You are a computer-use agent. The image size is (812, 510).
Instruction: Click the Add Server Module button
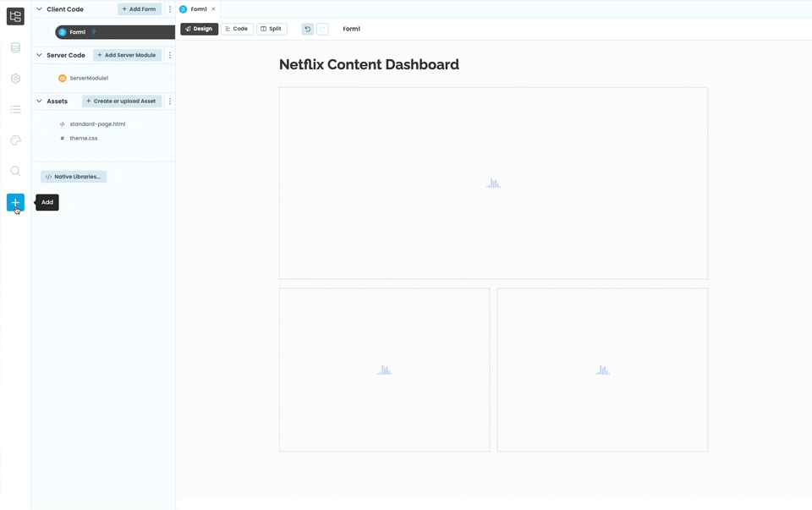tap(127, 56)
